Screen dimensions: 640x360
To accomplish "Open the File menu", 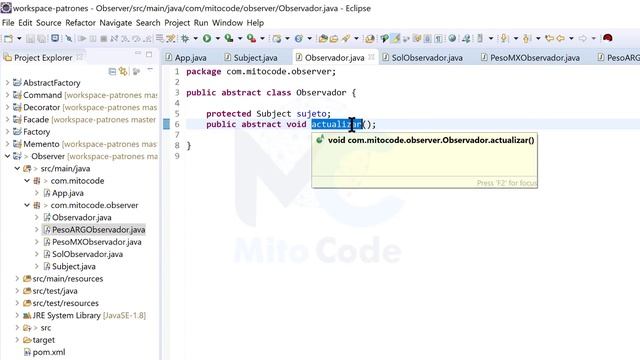I will coord(8,23).
